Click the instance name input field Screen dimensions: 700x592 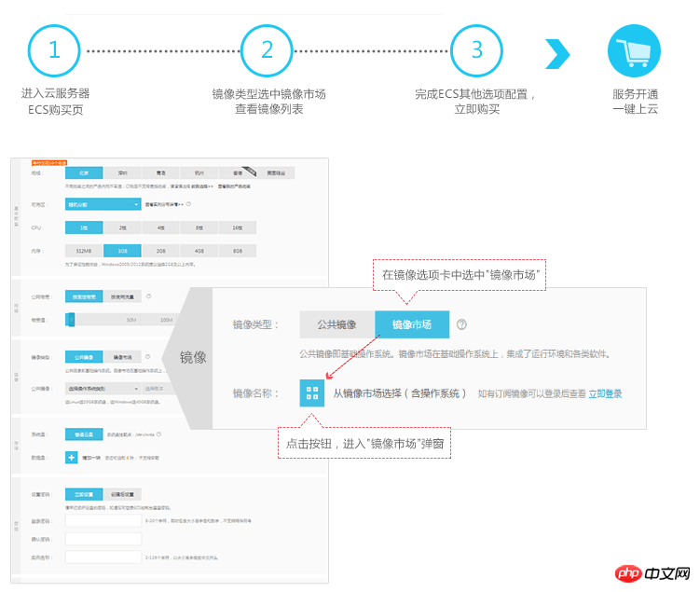103,558
